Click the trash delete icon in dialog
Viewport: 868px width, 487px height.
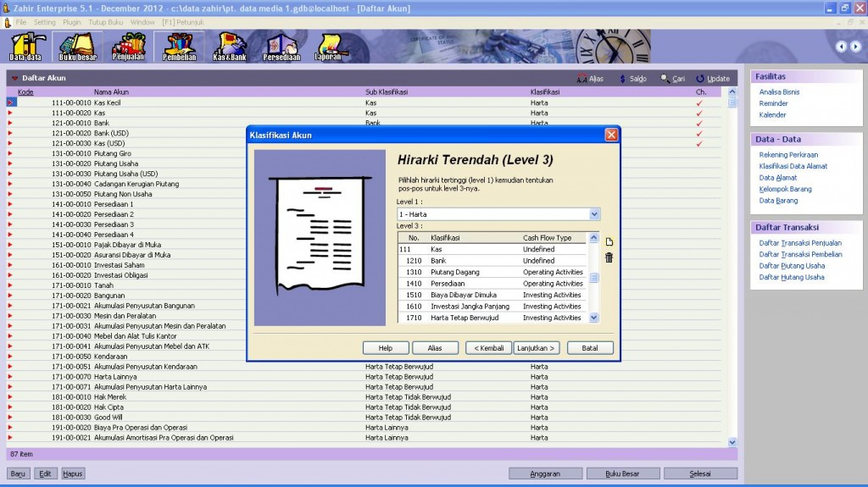[x=609, y=257]
